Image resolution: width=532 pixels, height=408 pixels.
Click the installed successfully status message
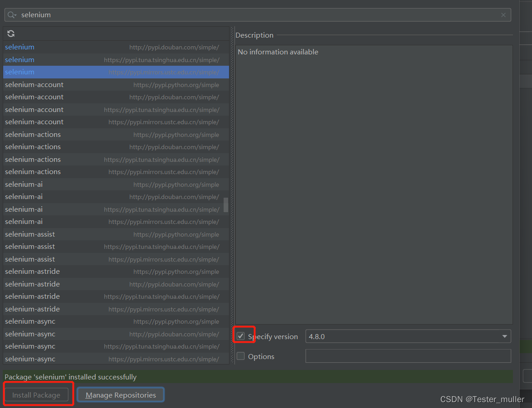(71, 377)
